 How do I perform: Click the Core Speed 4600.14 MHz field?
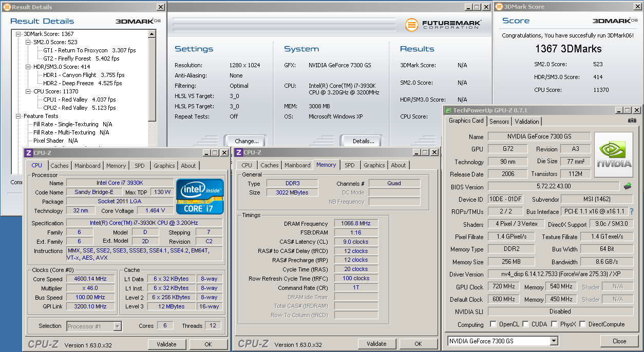pos(90,279)
